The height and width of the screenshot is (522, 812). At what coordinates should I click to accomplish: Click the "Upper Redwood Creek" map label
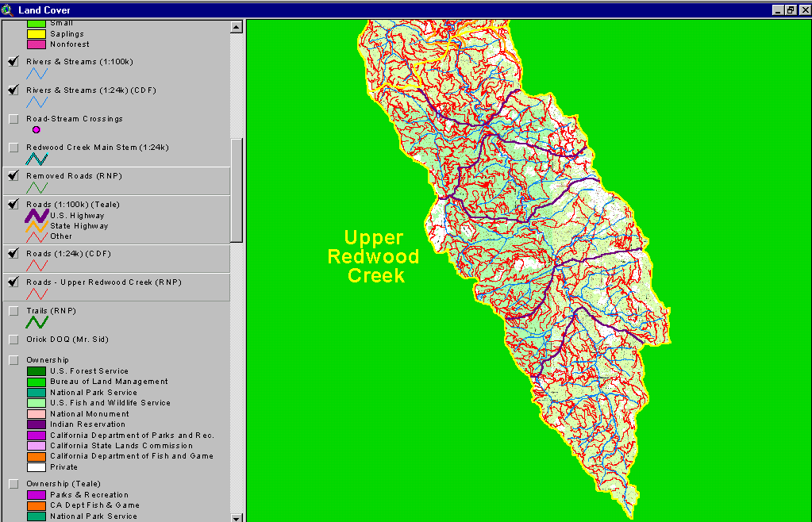[x=373, y=256]
